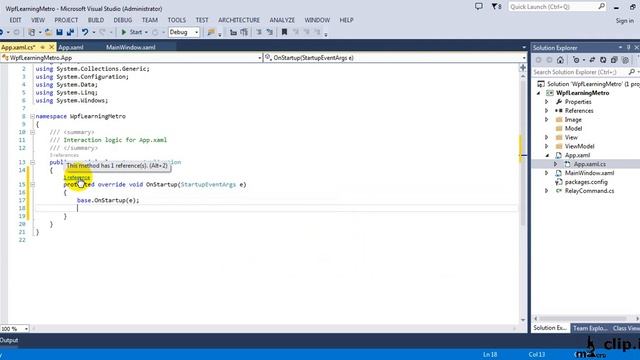Collapse All in Solution Explorer
This screenshot has height=360, width=640.
(x=614, y=60)
